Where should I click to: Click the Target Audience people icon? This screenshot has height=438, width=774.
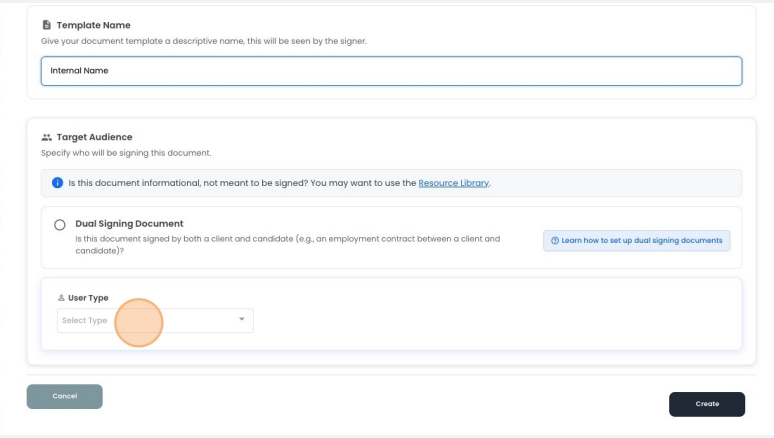[x=46, y=137]
